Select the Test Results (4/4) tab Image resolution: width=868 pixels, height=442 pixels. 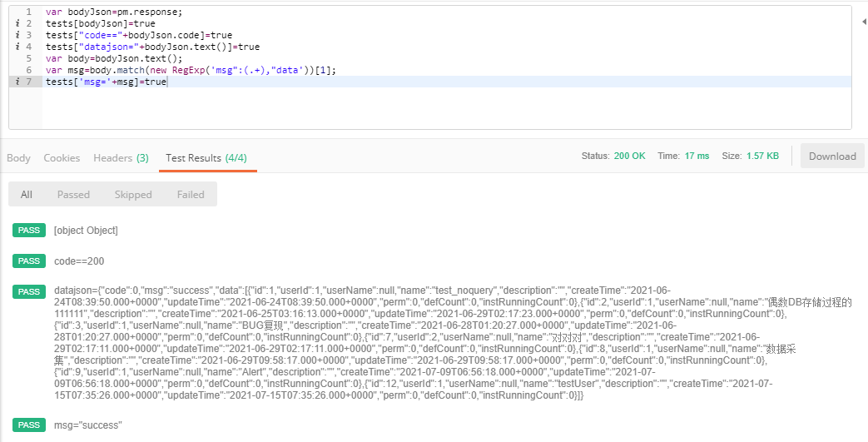tap(206, 158)
